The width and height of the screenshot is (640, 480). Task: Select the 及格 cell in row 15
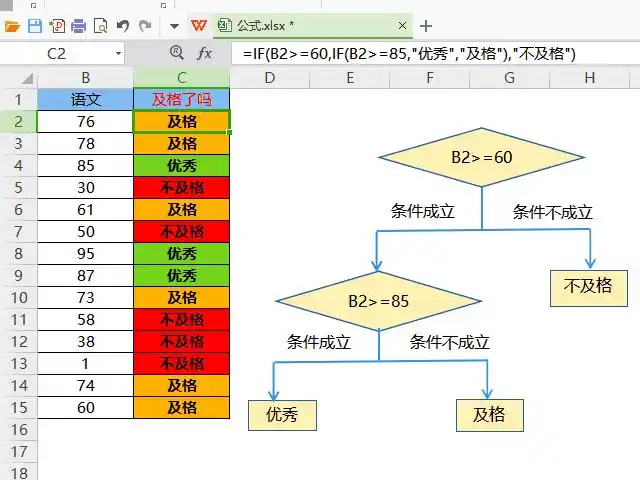(182, 408)
